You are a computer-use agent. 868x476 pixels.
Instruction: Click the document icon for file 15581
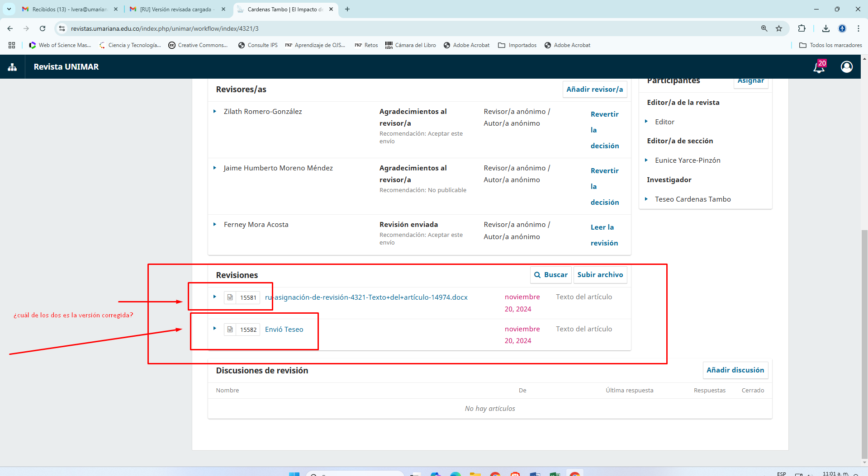pyautogui.click(x=230, y=297)
